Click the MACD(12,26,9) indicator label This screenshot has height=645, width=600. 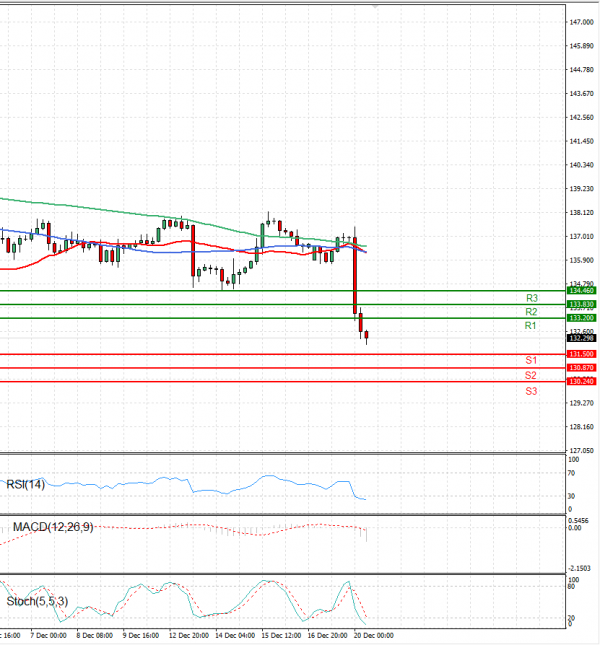pos(53,527)
